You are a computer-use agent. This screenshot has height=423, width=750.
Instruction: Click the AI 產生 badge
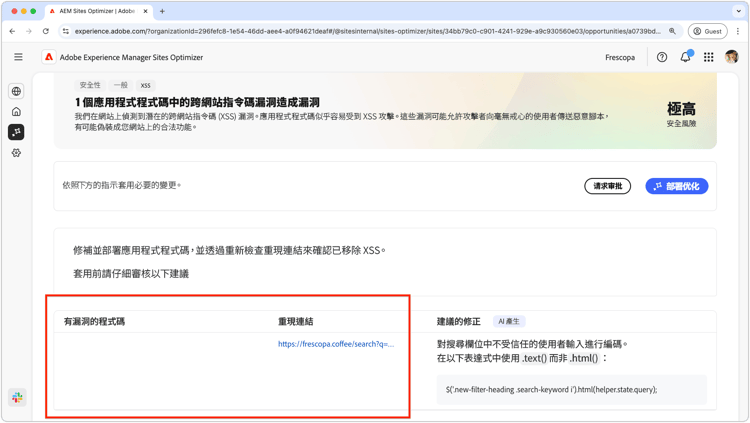[x=509, y=322]
